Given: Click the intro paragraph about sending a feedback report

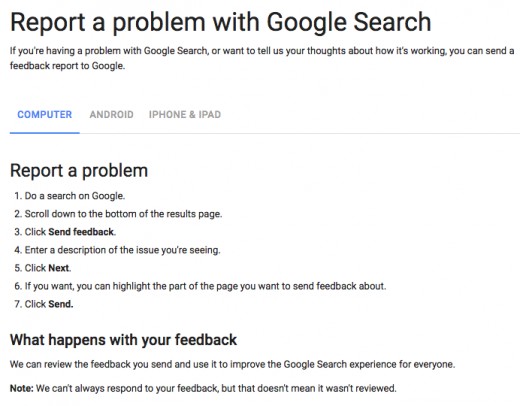Looking at the screenshot, I should tap(262, 58).
